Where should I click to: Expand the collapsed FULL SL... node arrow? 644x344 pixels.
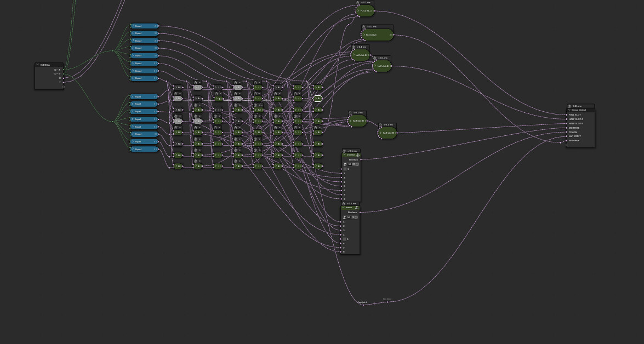[358, 10]
